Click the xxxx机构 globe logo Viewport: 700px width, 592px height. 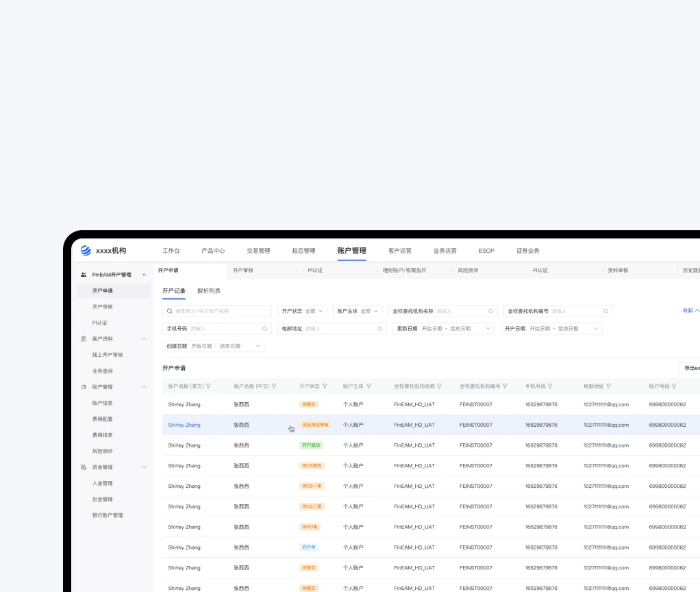[85, 251]
